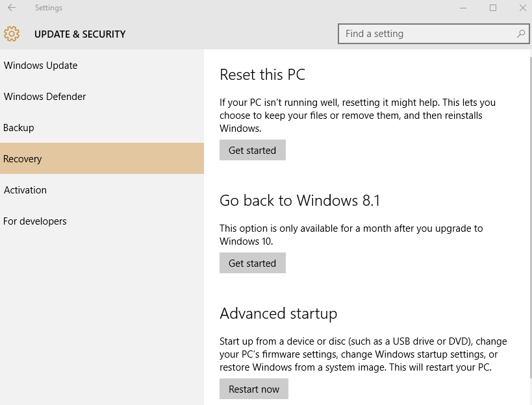The image size is (532, 405).
Task: Go to Activation settings
Action: [102, 190]
